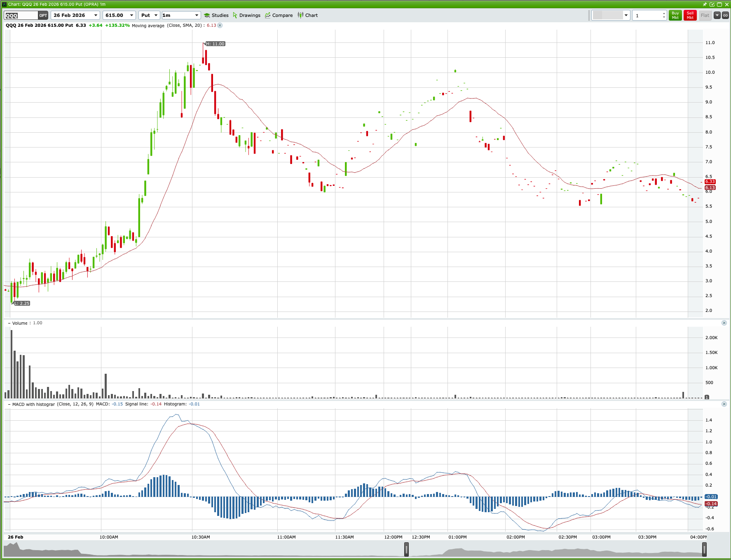Remove the Moving average study
The width and height of the screenshot is (731, 560).
click(220, 25)
